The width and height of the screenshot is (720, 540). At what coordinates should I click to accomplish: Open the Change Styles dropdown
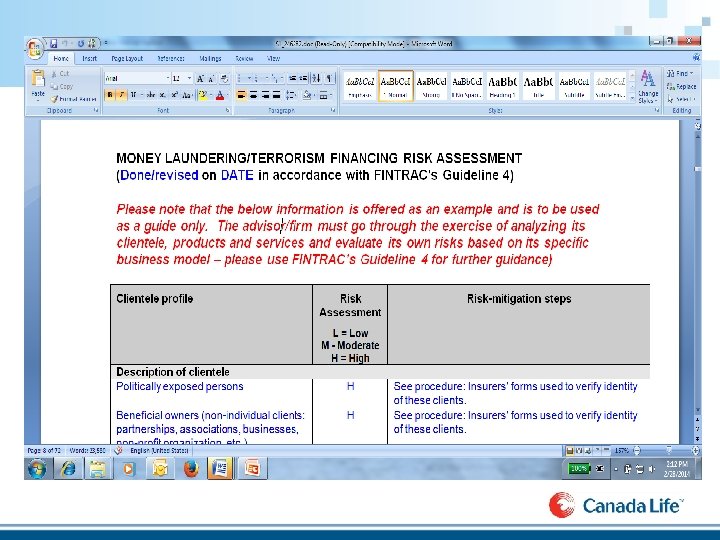pyautogui.click(x=648, y=87)
